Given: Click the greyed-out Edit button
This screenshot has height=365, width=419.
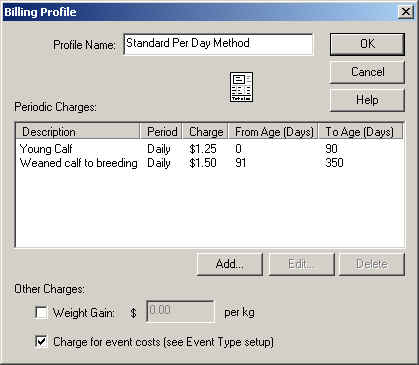Looking at the screenshot, I should [x=301, y=264].
